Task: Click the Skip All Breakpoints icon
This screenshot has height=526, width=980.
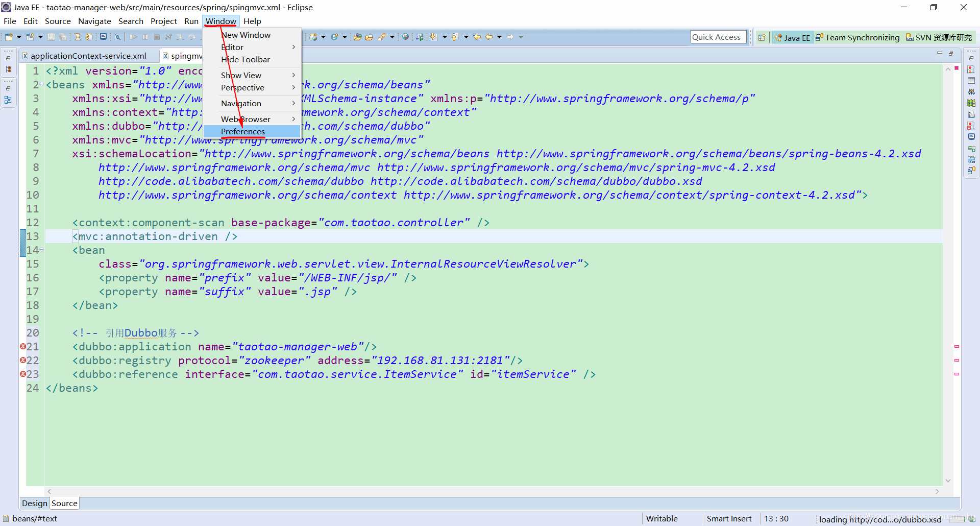Action: [117, 37]
